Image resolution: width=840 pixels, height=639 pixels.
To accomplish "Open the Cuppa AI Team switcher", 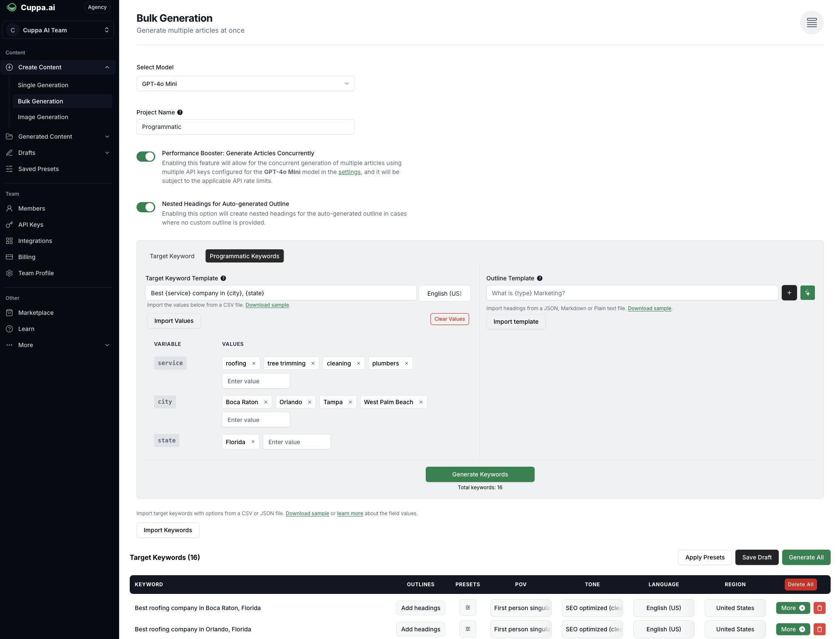I will [x=58, y=30].
